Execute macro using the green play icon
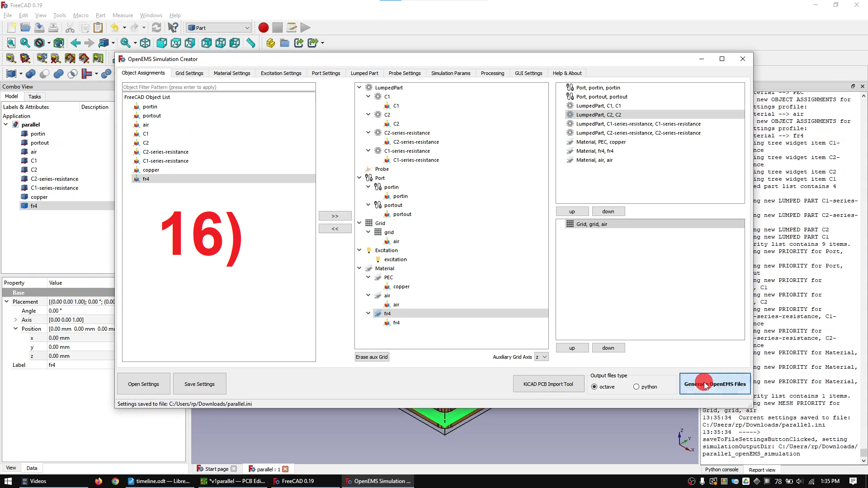Screen dimensions: 868x488 306,28
